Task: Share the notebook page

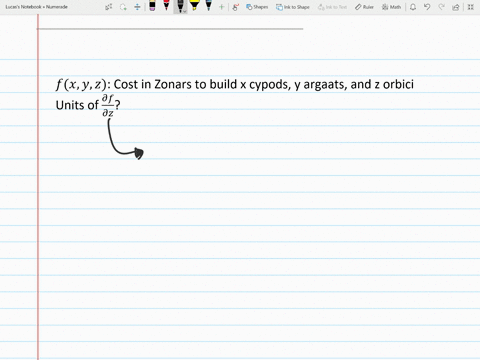Action: [x=456, y=7]
